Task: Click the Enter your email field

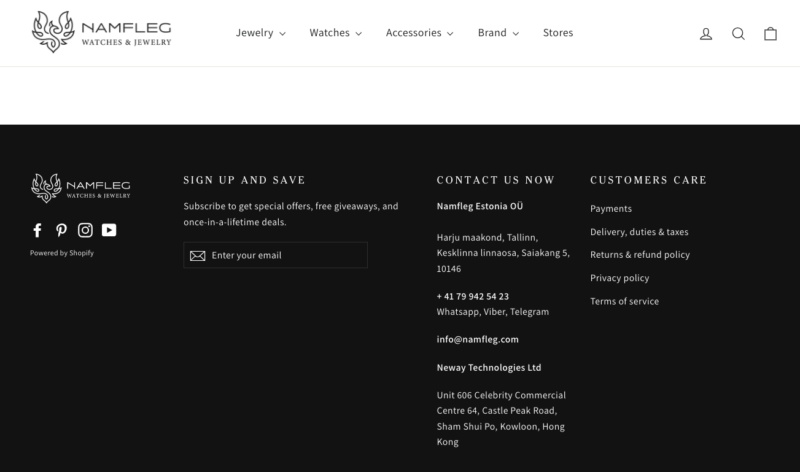Action: (284, 256)
